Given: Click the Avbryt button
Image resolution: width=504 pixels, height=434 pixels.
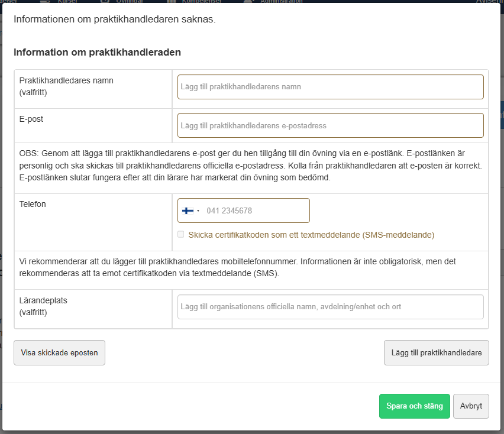Looking at the screenshot, I should tap(471, 406).
